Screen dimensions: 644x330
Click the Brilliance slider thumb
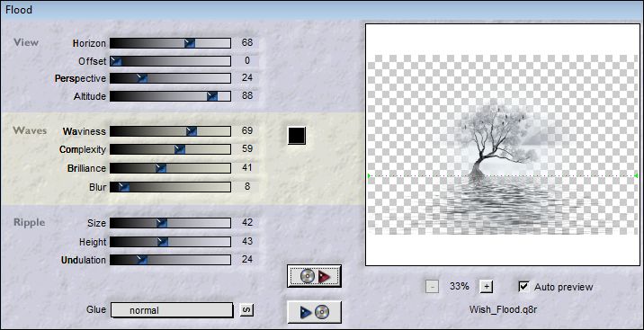coord(161,168)
